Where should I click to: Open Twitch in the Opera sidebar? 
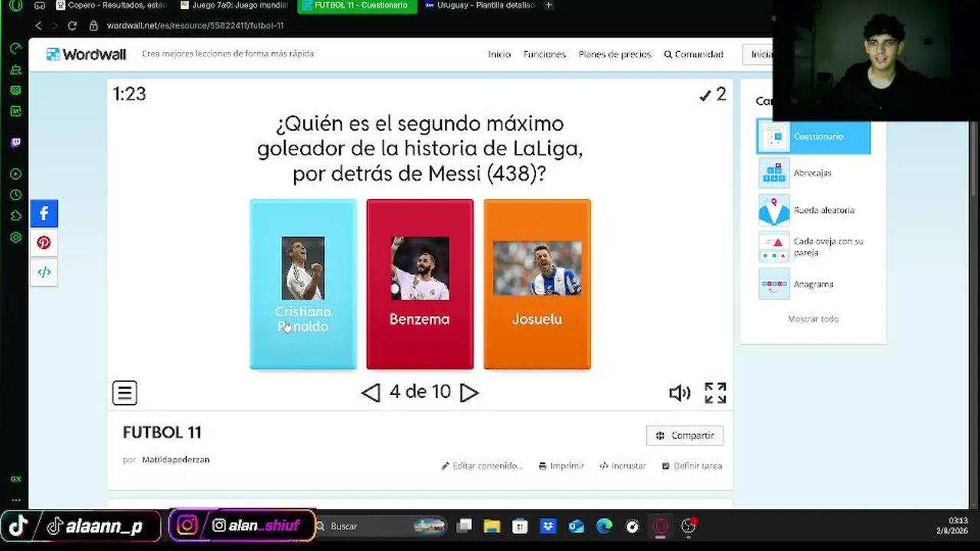[15, 142]
